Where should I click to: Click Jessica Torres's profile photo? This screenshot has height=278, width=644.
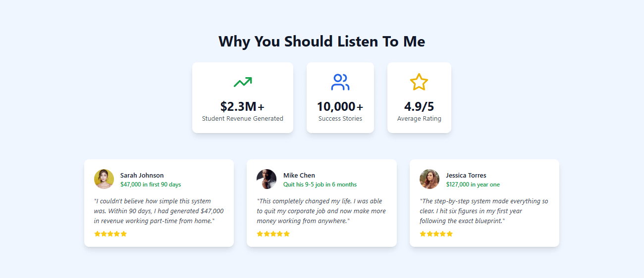429,179
